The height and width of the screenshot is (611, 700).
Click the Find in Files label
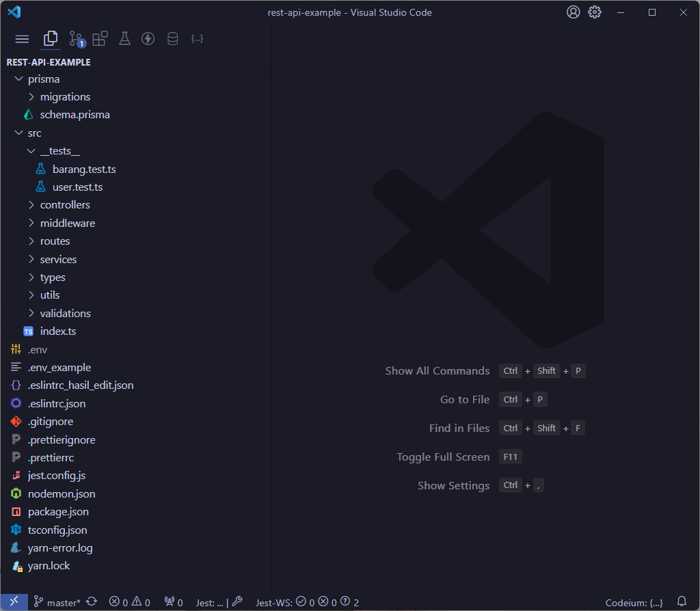click(459, 428)
